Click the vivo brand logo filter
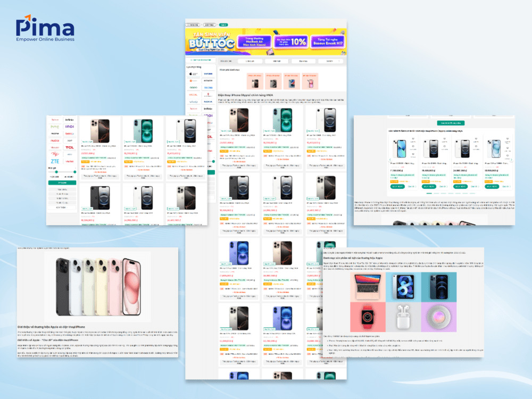The width and height of the screenshot is (532, 399). 193,102
